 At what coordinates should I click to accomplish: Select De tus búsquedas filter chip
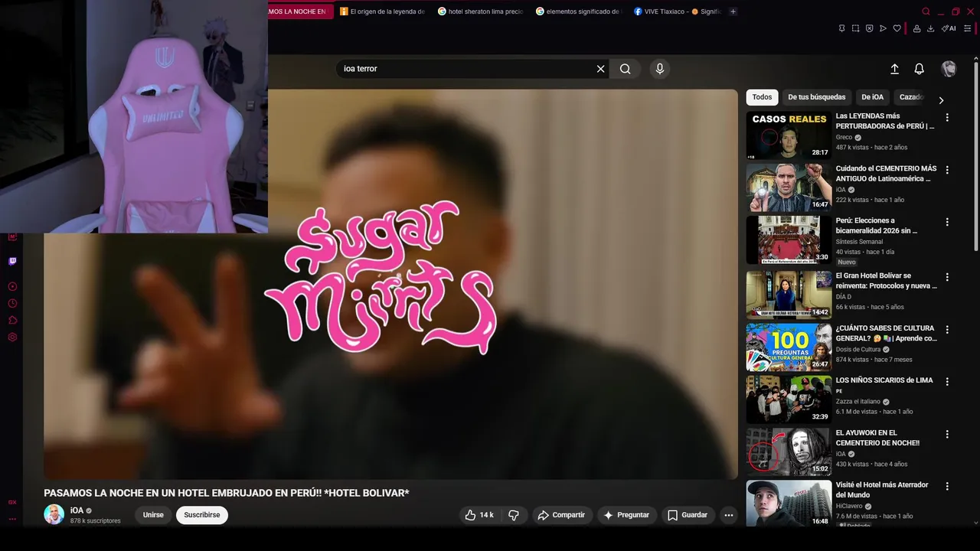[x=816, y=97]
